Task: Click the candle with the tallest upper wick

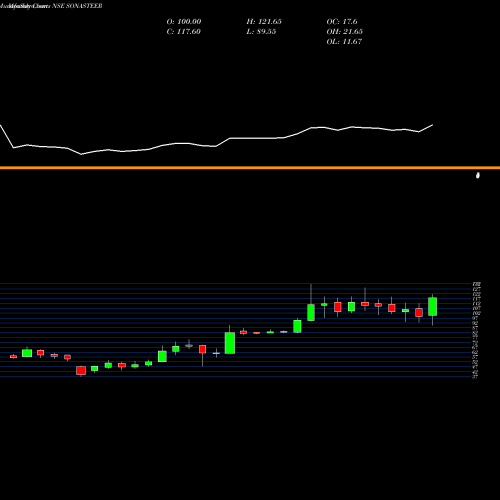Action: coord(311,312)
